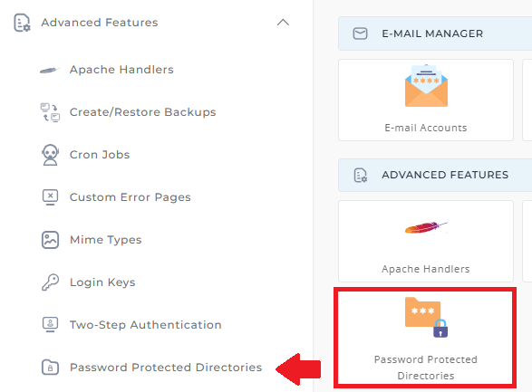Open Create/Restore Backups from sidebar
This screenshot has width=532, height=392.
[142, 112]
